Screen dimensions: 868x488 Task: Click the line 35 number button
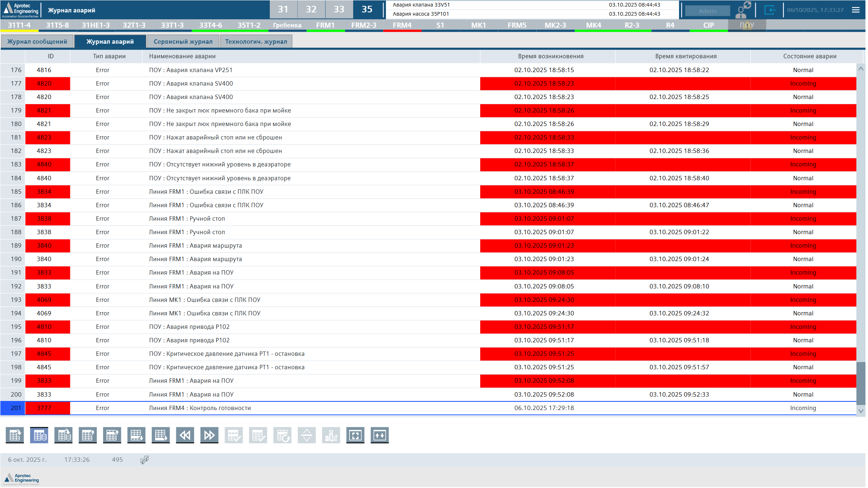(x=367, y=9)
